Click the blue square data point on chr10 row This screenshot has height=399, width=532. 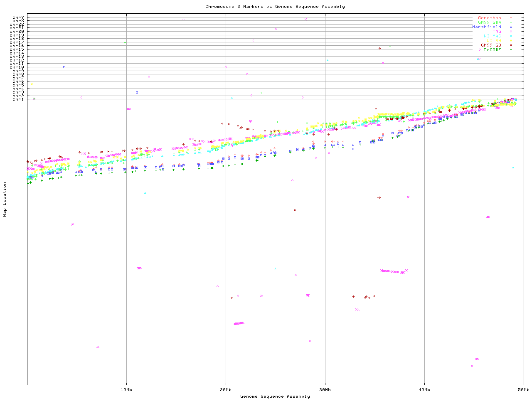(64, 67)
